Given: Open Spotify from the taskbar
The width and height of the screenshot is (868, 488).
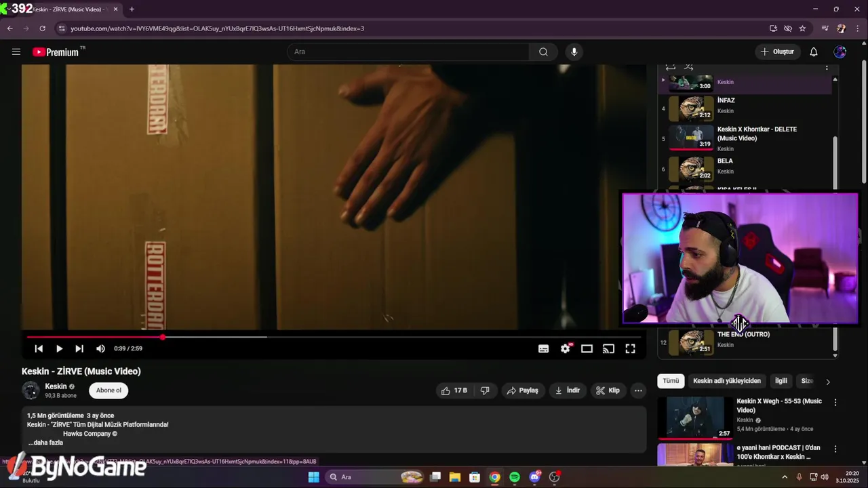Looking at the screenshot, I should point(515,477).
